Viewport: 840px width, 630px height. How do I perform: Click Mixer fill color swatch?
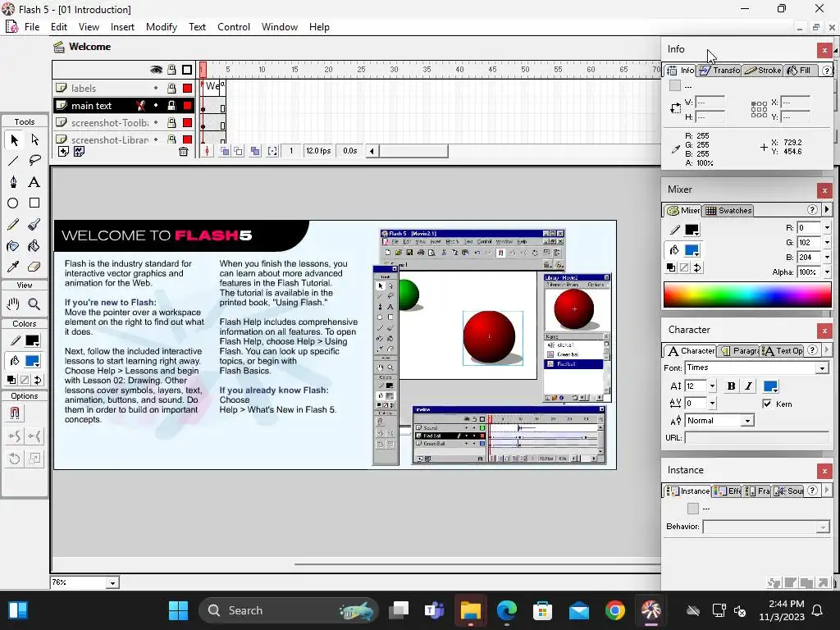coord(692,250)
